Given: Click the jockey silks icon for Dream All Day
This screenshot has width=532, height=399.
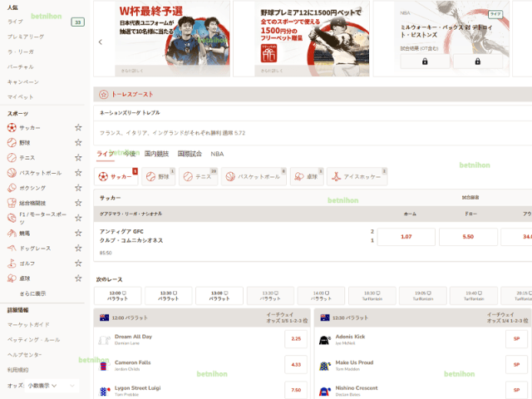Looking at the screenshot, I should click(104, 340).
